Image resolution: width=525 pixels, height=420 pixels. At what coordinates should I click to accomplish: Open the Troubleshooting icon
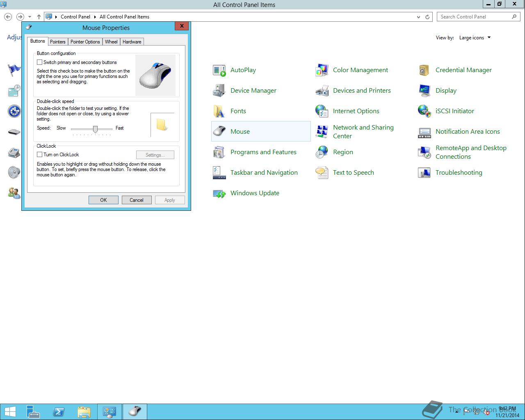pos(425,173)
